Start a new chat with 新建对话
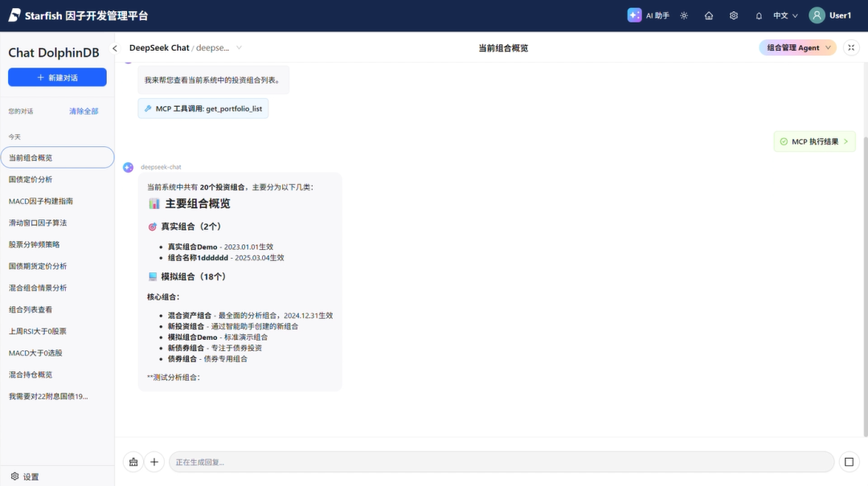Image resolution: width=868 pixels, height=486 pixels. point(57,77)
